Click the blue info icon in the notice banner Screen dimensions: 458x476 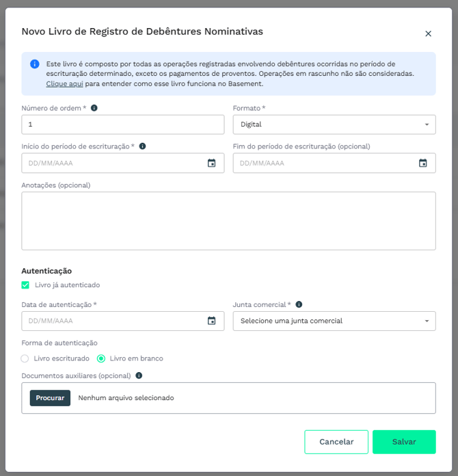pyautogui.click(x=35, y=64)
